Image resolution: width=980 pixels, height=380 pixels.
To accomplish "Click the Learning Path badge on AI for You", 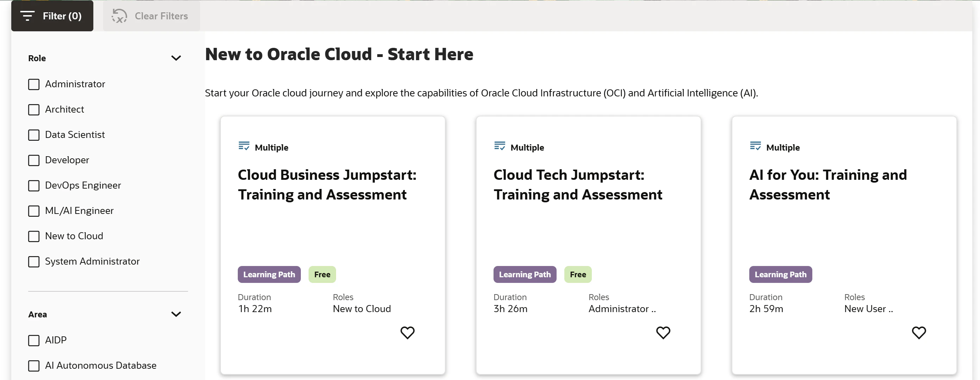I will [780, 274].
